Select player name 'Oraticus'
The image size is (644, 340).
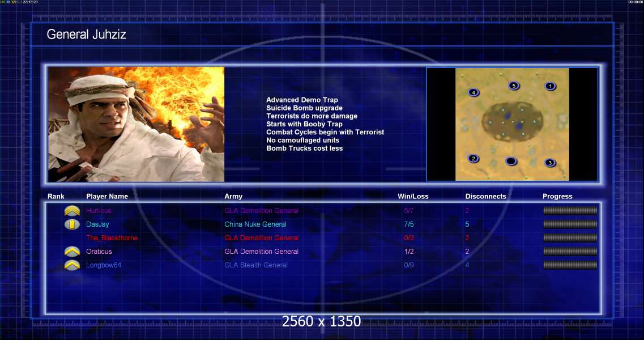pyautogui.click(x=99, y=252)
